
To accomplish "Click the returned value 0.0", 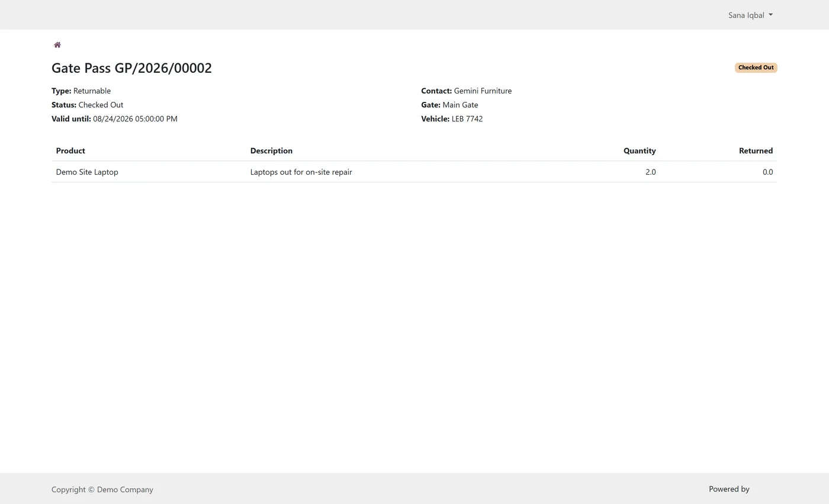I will (x=767, y=172).
